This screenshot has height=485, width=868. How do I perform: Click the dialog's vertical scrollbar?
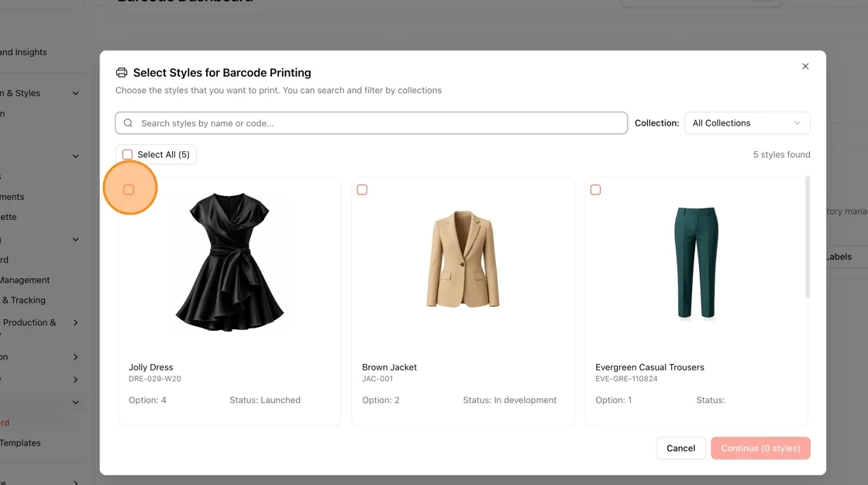(808, 237)
